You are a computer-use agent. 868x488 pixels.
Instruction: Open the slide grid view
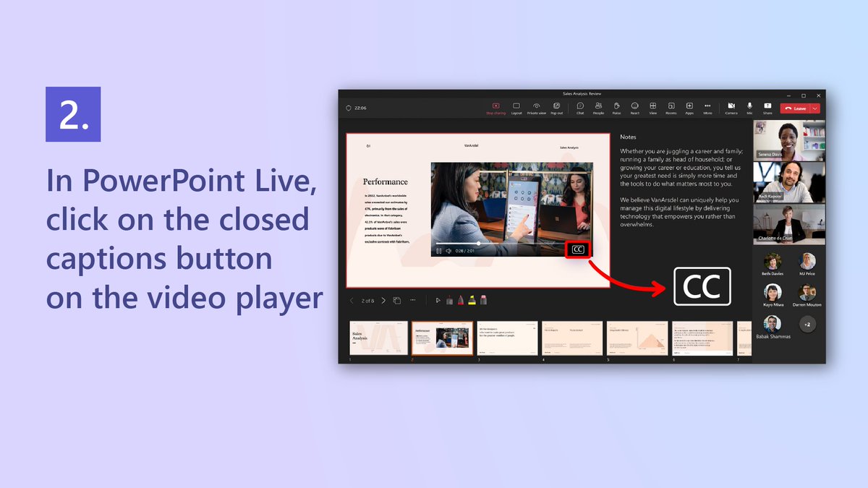[x=398, y=299]
